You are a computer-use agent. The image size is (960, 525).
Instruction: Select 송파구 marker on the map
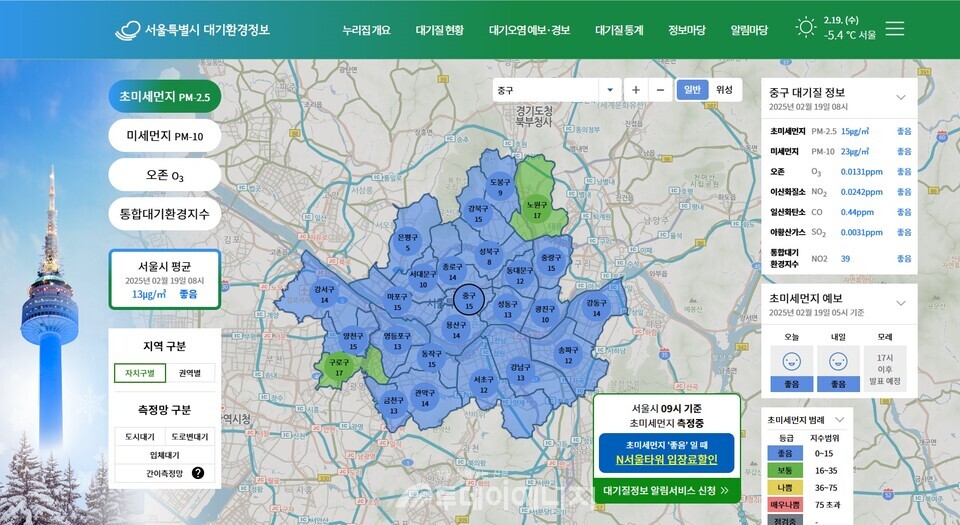point(568,355)
